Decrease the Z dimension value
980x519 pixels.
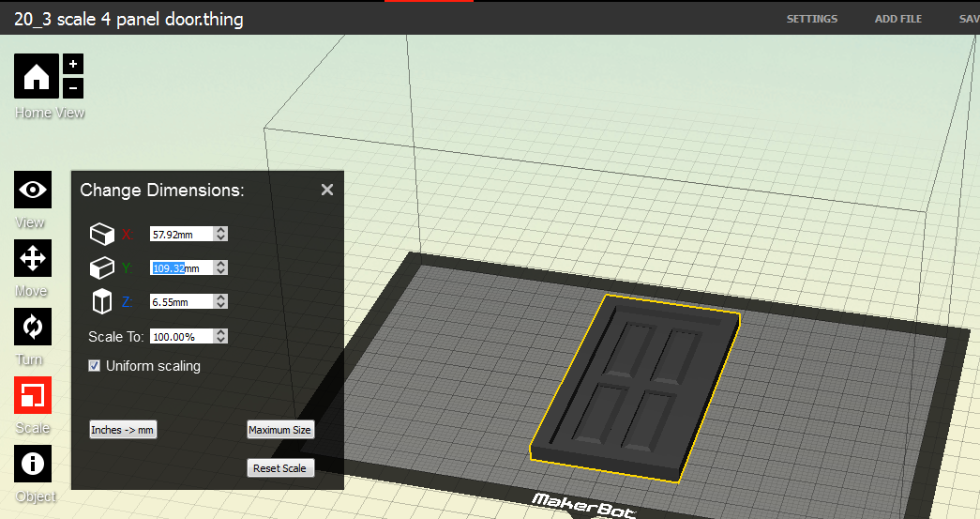(220, 305)
